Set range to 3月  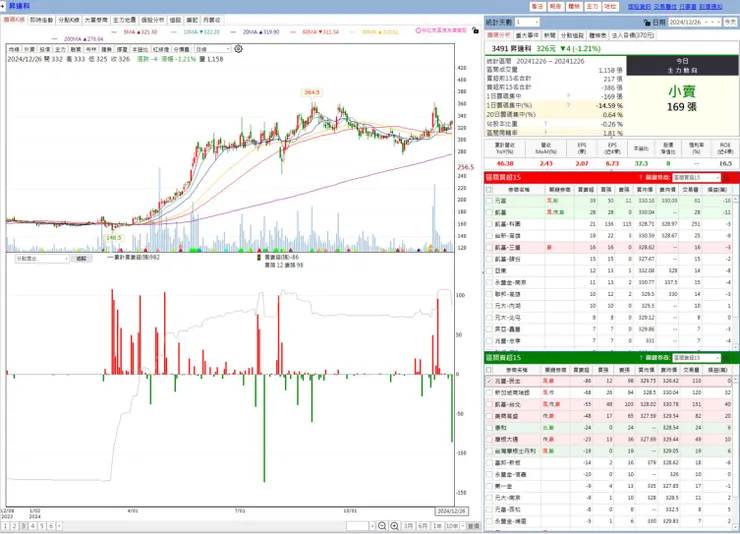[x=408, y=526]
